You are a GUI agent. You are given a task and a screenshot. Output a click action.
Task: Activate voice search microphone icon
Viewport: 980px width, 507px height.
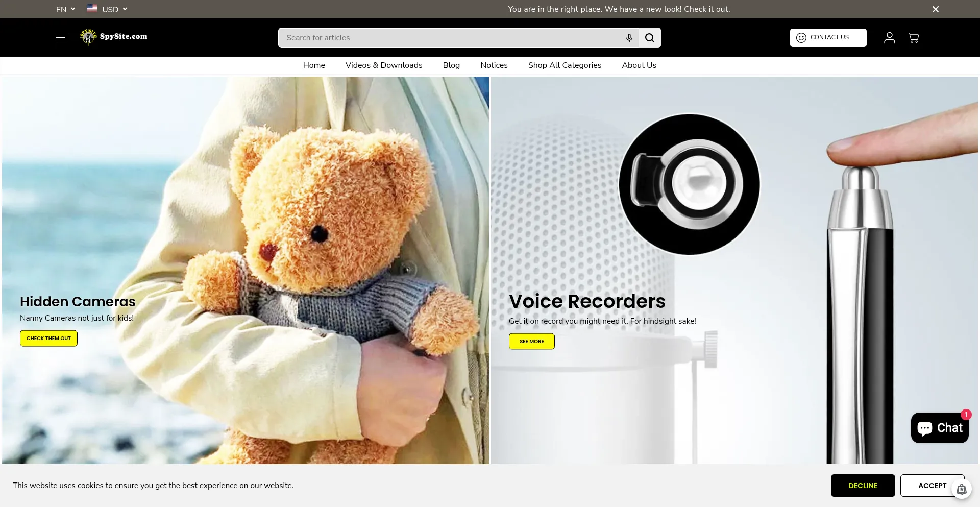click(629, 38)
